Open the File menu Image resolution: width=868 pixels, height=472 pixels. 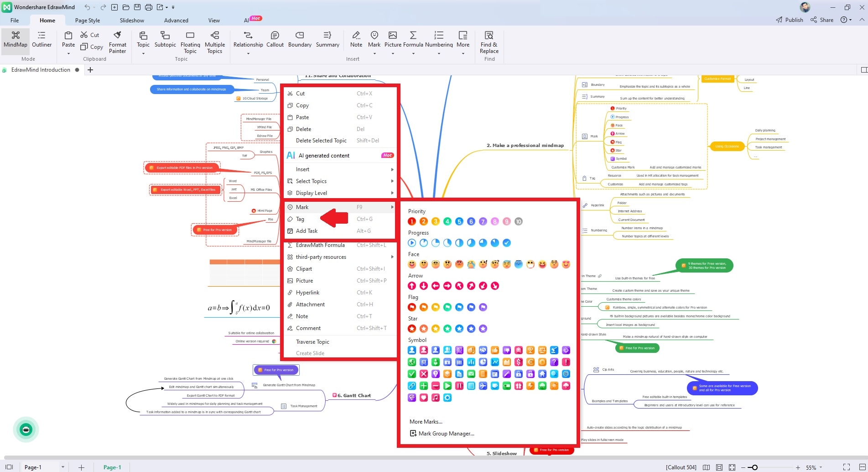(x=15, y=20)
